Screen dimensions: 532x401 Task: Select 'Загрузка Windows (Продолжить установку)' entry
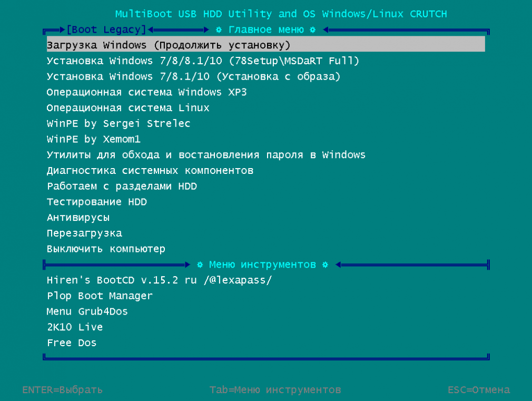265,45
